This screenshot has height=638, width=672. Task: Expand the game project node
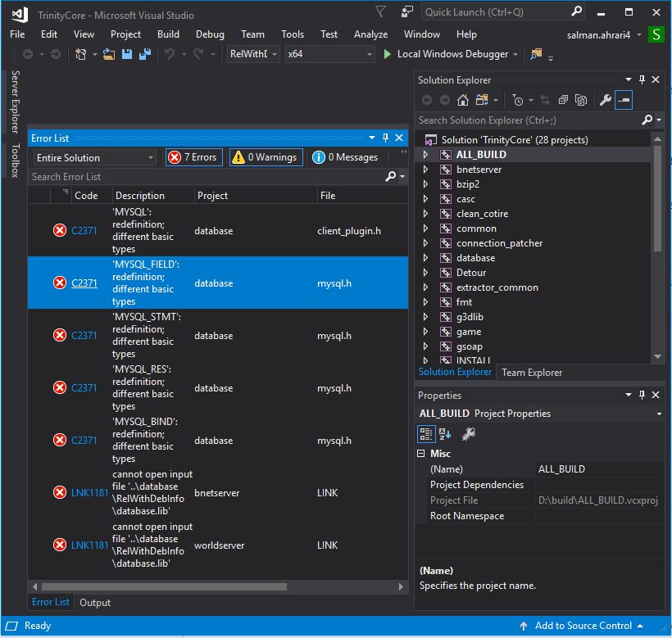coord(425,332)
